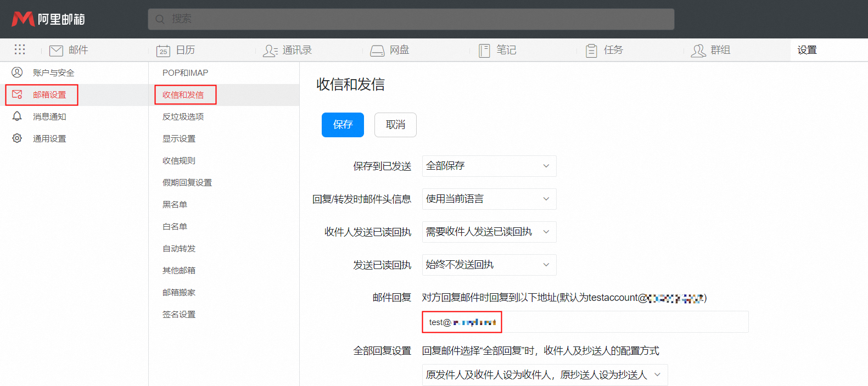Click the 取消 button
Viewport: 868px width, 386px height.
click(395, 125)
